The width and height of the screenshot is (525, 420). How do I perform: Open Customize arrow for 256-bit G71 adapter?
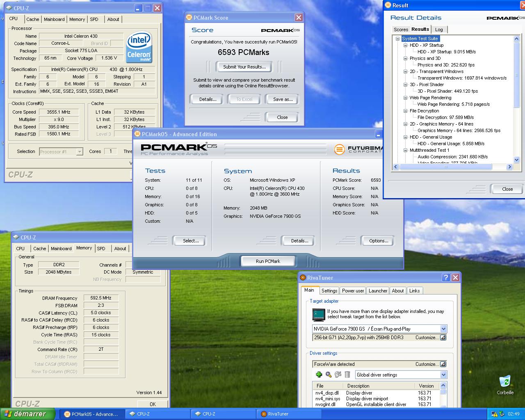[x=443, y=338]
